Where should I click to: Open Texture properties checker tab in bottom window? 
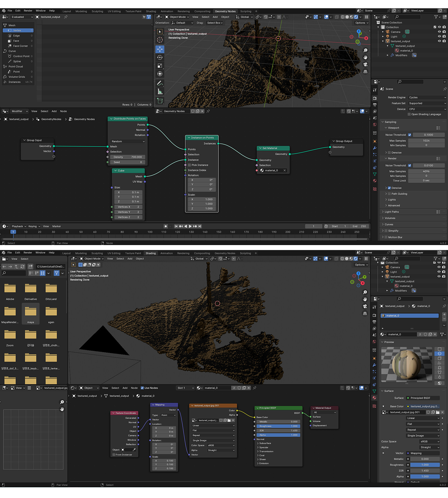click(x=374, y=406)
